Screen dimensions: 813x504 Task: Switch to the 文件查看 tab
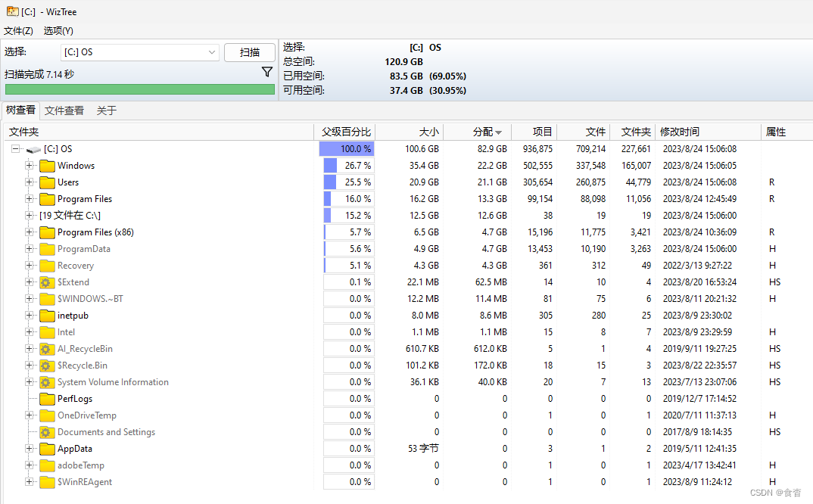pyautogui.click(x=64, y=110)
